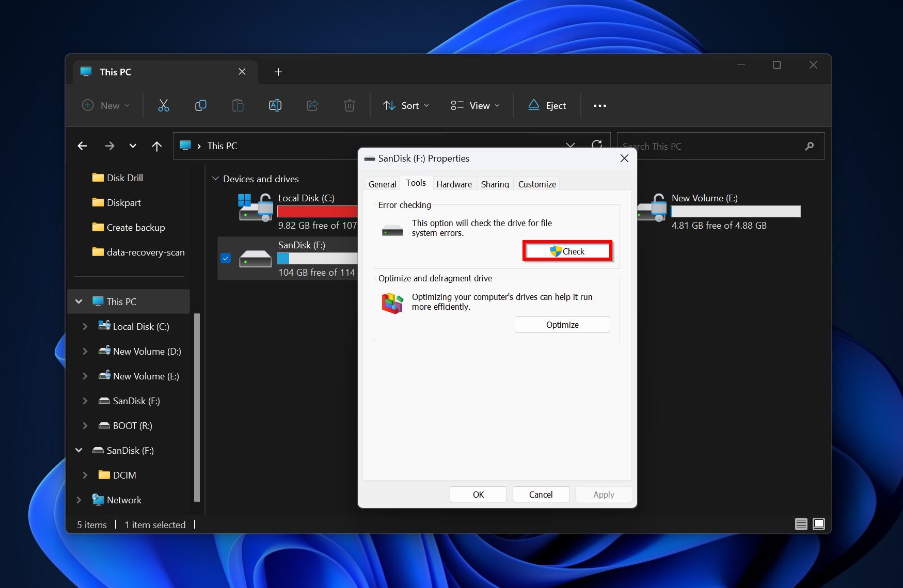The width and height of the screenshot is (903, 588).
Task: Select DCIM folder in sidebar
Action: [x=124, y=475]
